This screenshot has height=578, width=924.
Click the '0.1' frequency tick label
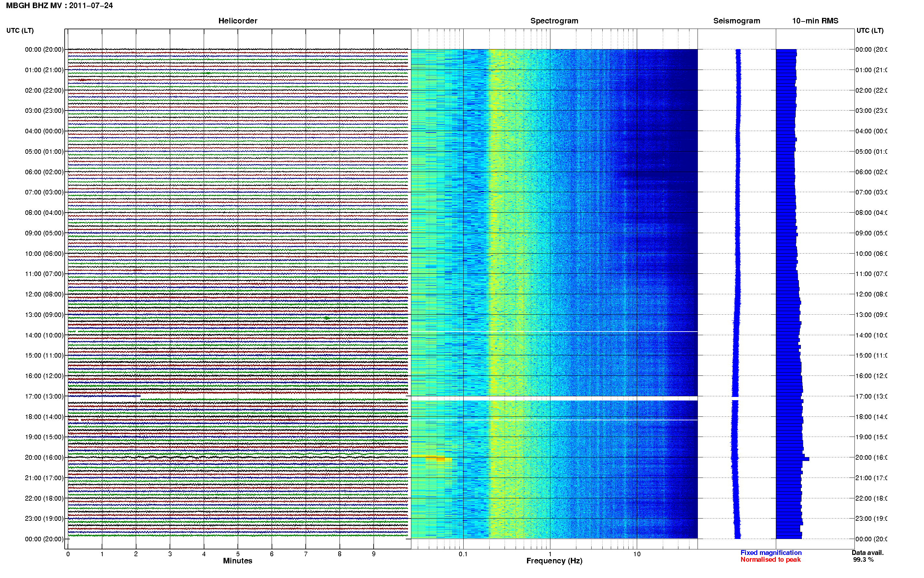(x=463, y=554)
